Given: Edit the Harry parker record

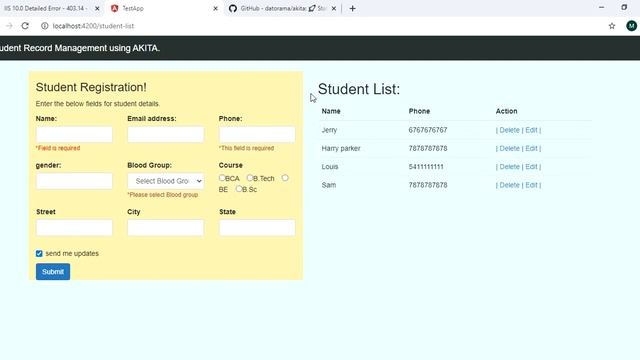Looking at the screenshot, I should click(x=531, y=149).
